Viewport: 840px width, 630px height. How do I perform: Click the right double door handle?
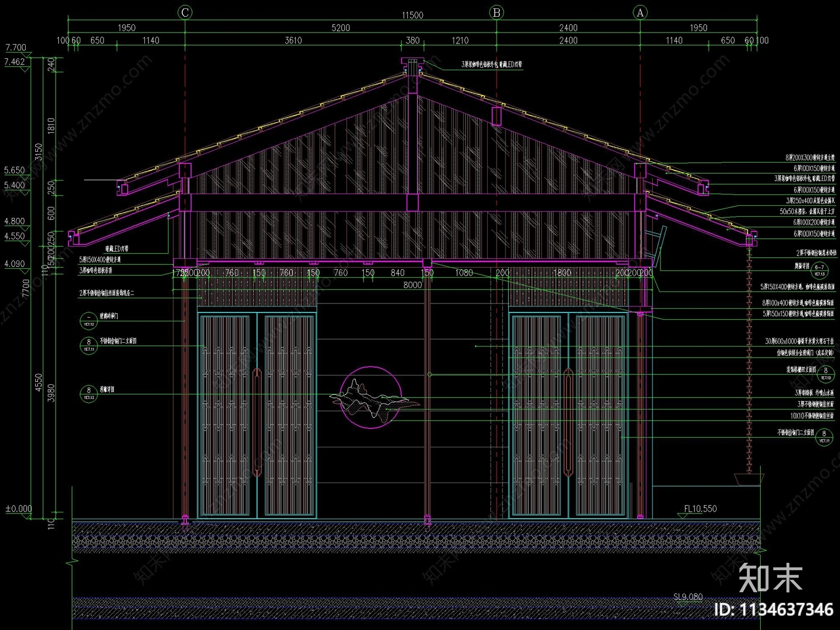pos(569,423)
